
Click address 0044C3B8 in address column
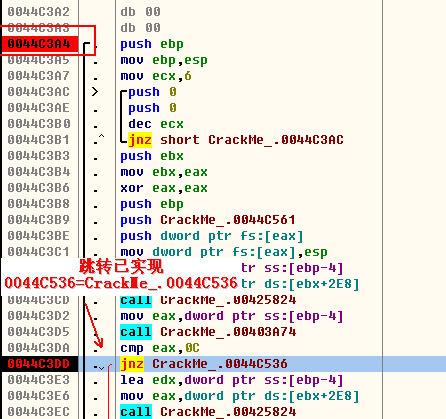[x=39, y=204]
